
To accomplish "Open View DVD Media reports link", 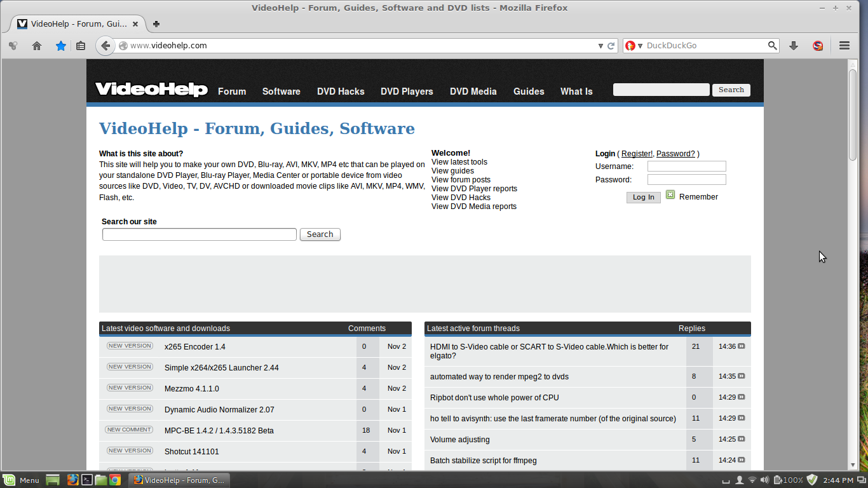I will coord(474,207).
